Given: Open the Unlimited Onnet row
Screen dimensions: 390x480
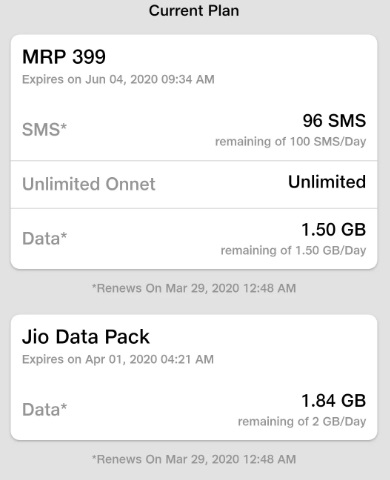Looking at the screenshot, I should (194, 184).
